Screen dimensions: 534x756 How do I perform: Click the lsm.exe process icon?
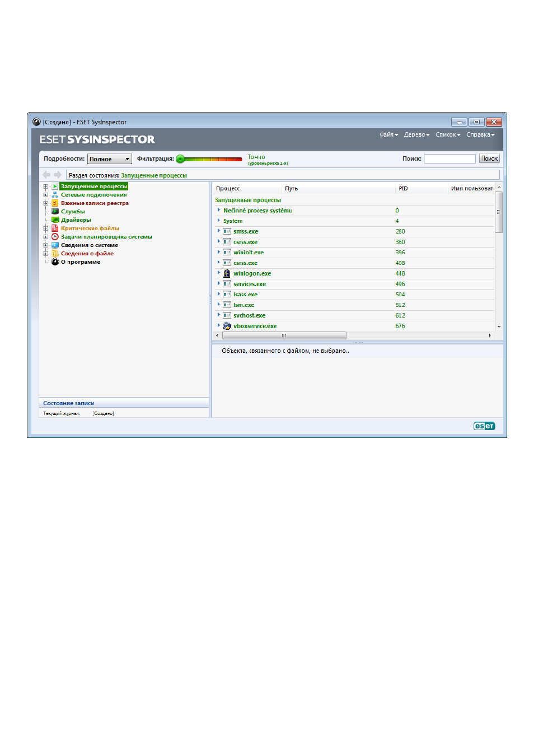click(227, 305)
